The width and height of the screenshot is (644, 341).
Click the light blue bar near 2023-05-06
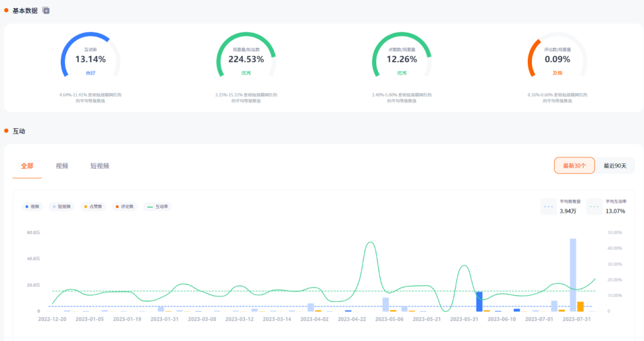coord(386,305)
